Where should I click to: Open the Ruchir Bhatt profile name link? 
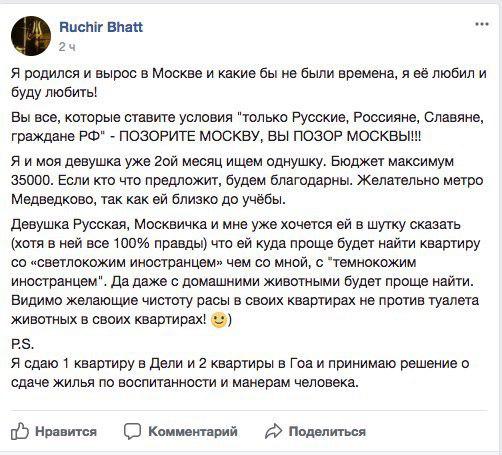click(101, 27)
